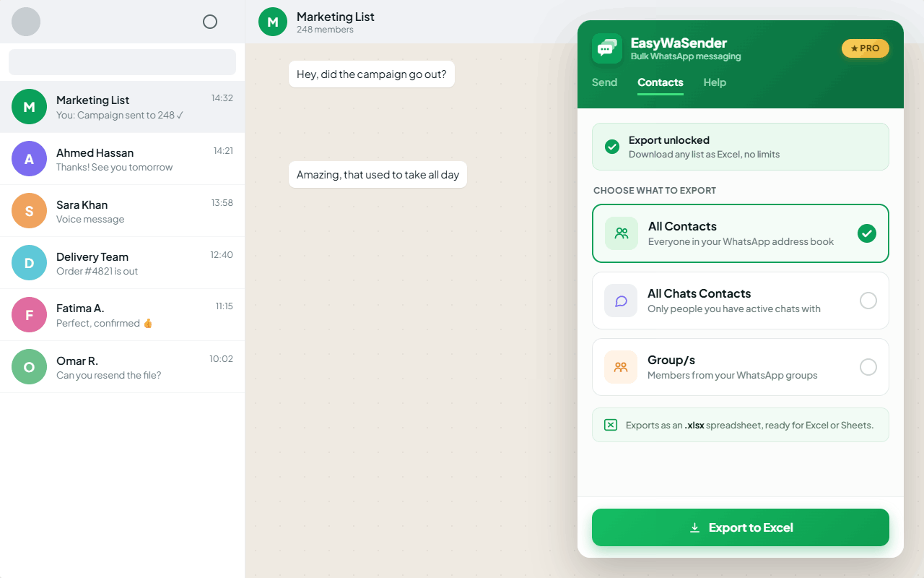
Task: Select the All Contacts radio option
Action: click(x=867, y=233)
